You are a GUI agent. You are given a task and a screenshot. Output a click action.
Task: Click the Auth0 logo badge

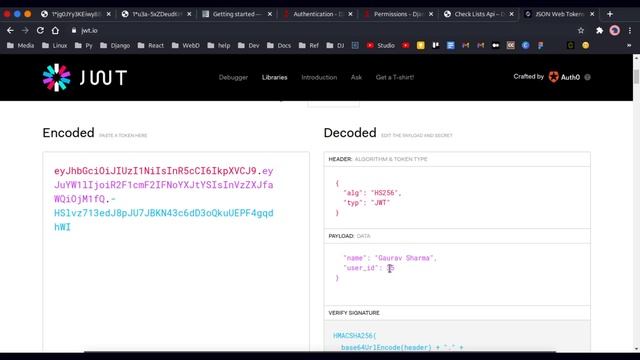point(564,77)
